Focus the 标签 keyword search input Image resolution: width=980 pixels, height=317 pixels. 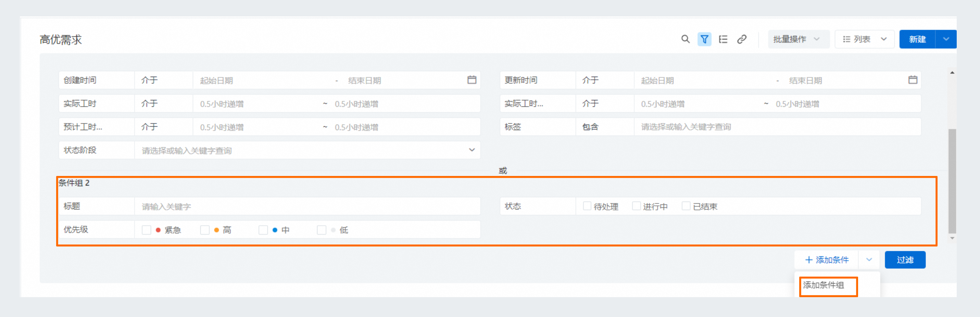777,127
